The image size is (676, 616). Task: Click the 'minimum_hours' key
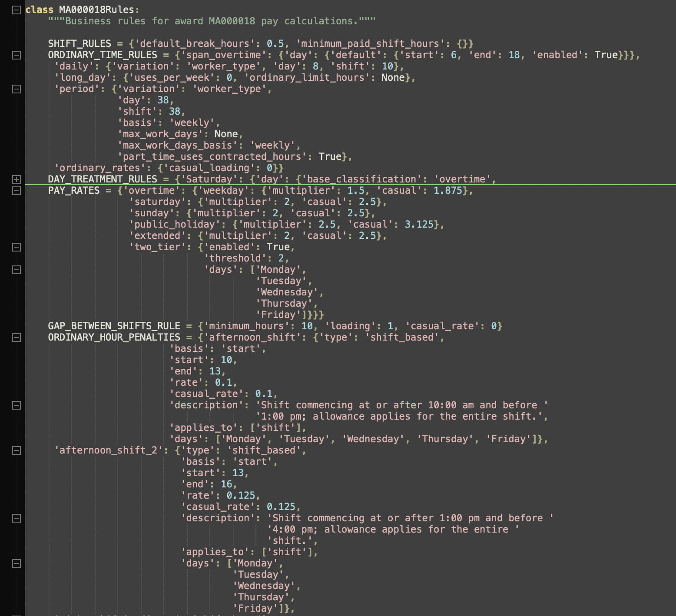[x=247, y=326]
